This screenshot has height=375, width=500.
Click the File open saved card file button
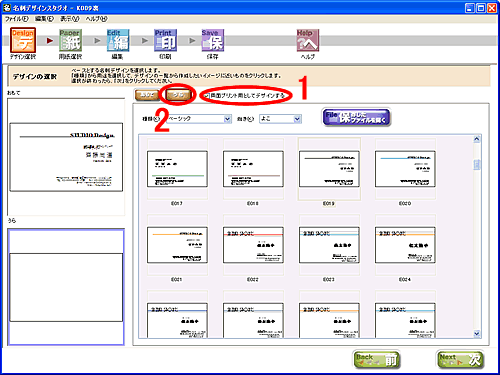pyautogui.click(x=356, y=117)
